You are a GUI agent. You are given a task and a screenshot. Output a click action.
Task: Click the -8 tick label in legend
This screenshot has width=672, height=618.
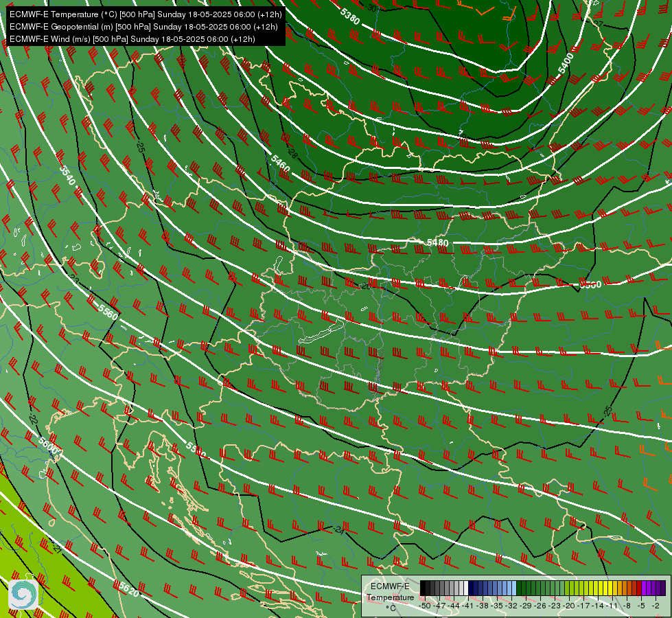(x=627, y=606)
